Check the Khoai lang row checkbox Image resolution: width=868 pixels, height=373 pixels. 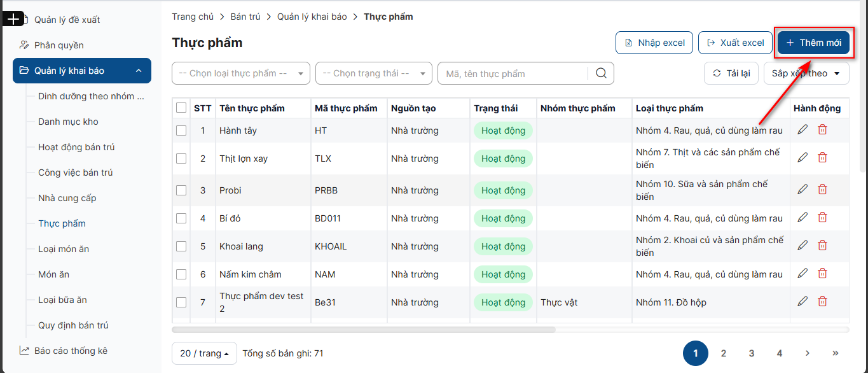tap(181, 246)
